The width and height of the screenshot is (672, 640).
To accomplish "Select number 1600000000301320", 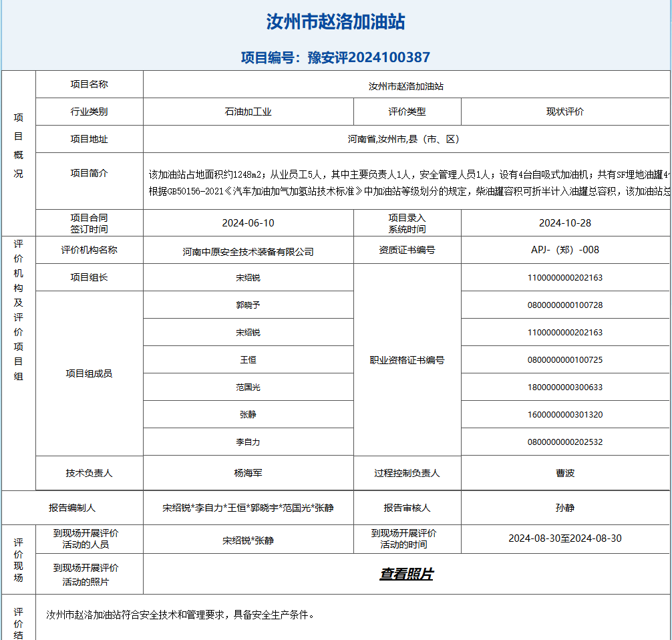I will (565, 415).
